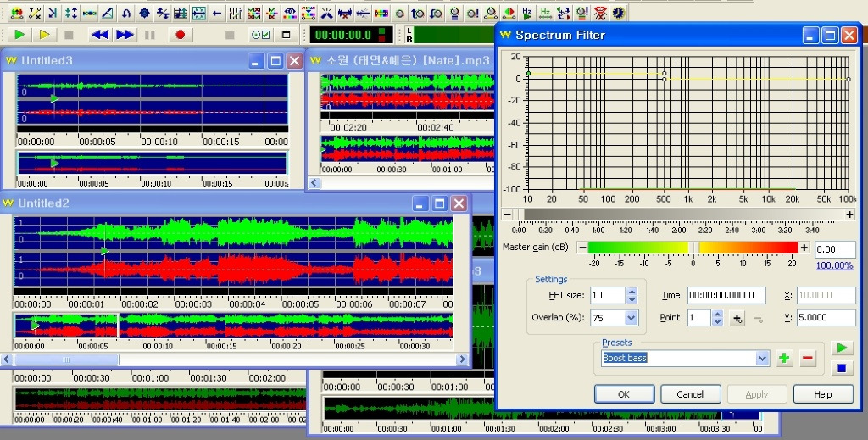Click the Master gain slider handle
This screenshot has height=440, width=868.
coord(693,248)
